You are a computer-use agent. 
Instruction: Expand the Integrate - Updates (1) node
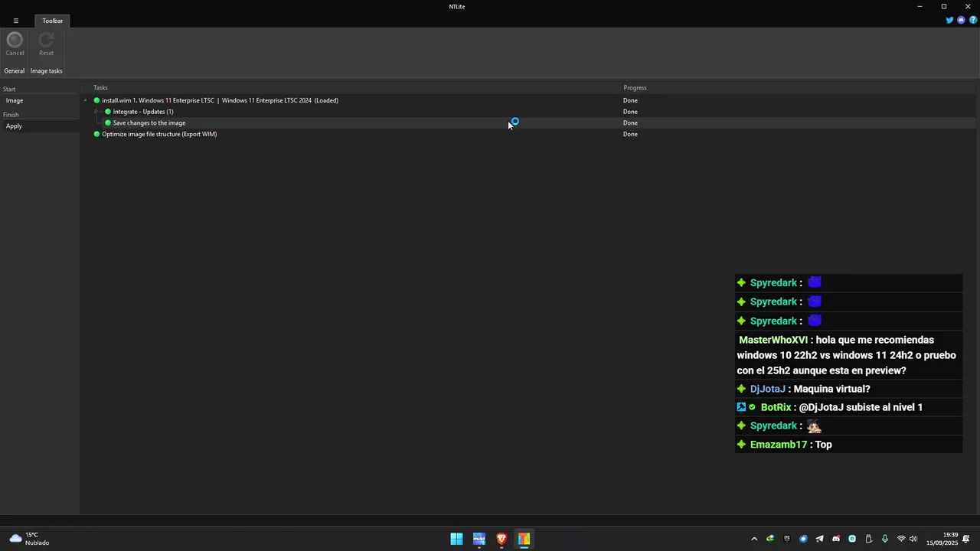tap(96, 112)
